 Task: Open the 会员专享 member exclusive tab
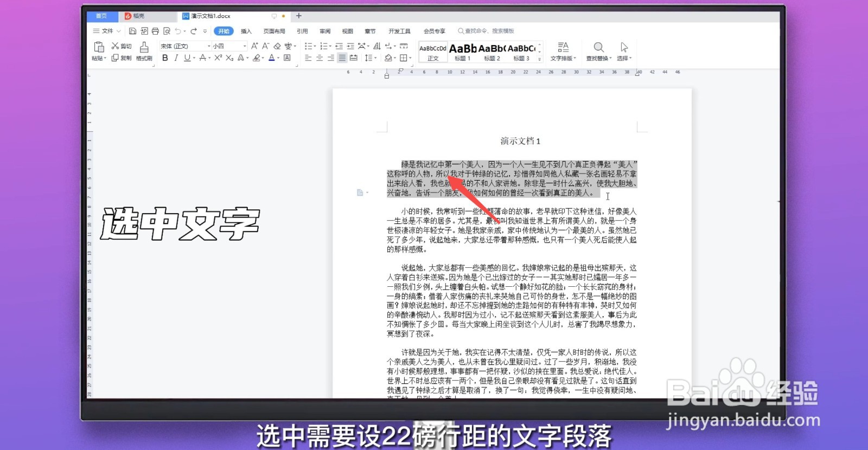pyautogui.click(x=434, y=31)
